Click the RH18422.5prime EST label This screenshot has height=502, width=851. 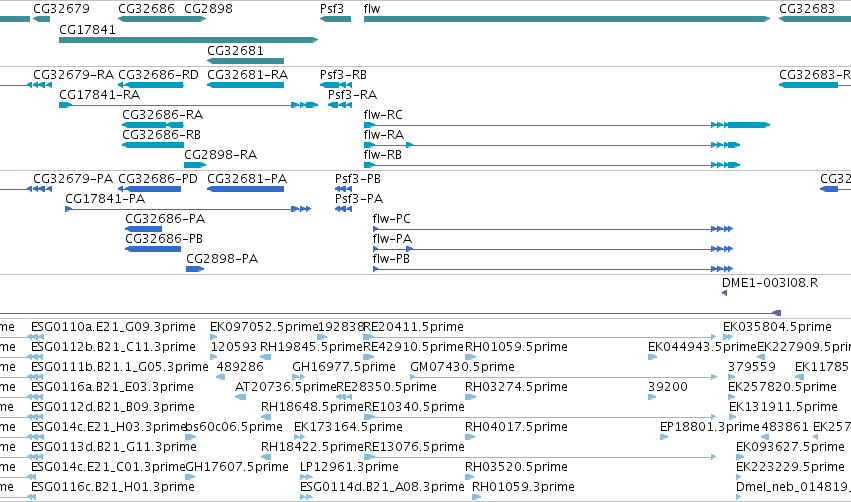pos(312,447)
